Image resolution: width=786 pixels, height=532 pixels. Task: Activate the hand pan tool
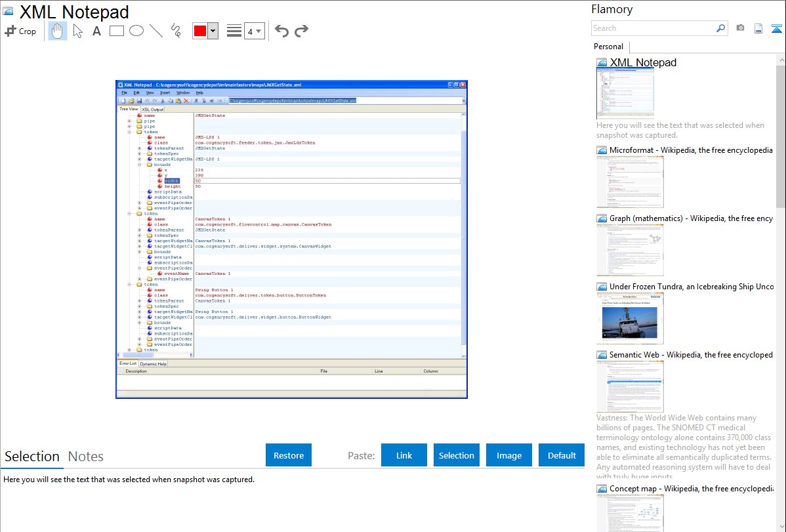58,31
